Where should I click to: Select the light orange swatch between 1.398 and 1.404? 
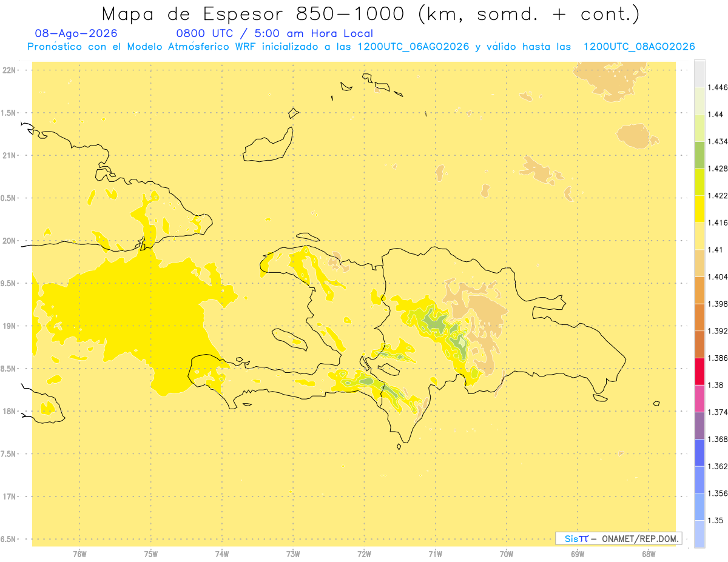699,290
